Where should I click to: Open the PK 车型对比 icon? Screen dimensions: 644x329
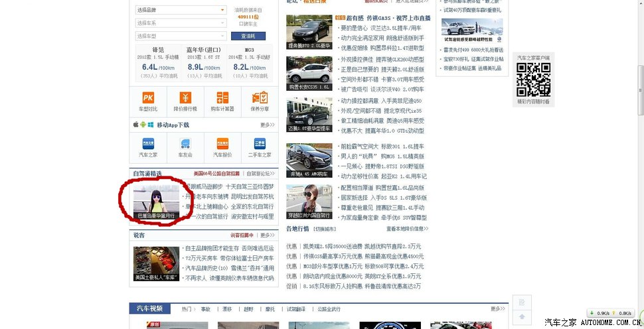[x=148, y=98]
